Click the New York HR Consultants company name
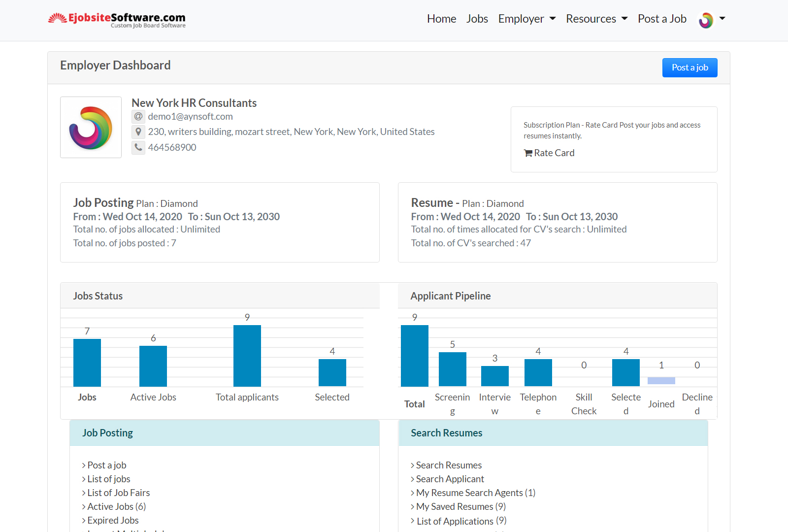This screenshot has width=788, height=532. click(194, 103)
